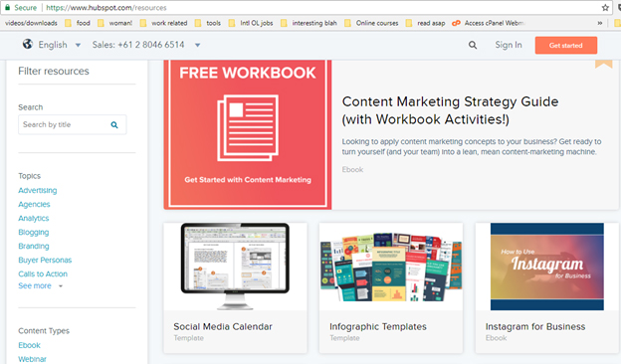This screenshot has width=621, height=364.
Task: Open the Infographic Templates thumbnail
Action: [391, 267]
